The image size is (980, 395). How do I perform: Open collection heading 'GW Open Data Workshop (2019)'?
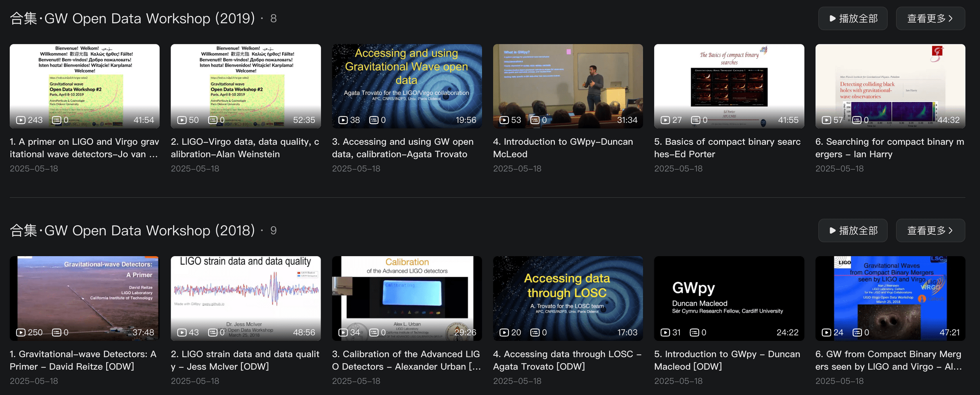point(132,18)
